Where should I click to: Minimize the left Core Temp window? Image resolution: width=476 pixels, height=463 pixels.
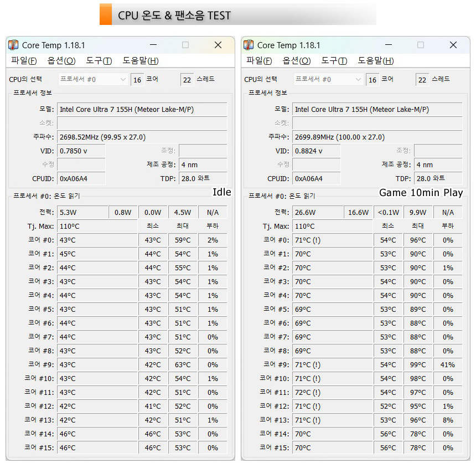(x=153, y=45)
